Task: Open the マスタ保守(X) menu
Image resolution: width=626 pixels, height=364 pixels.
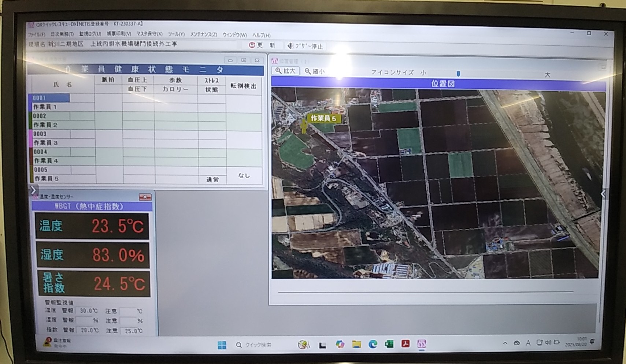Action: [x=149, y=34]
